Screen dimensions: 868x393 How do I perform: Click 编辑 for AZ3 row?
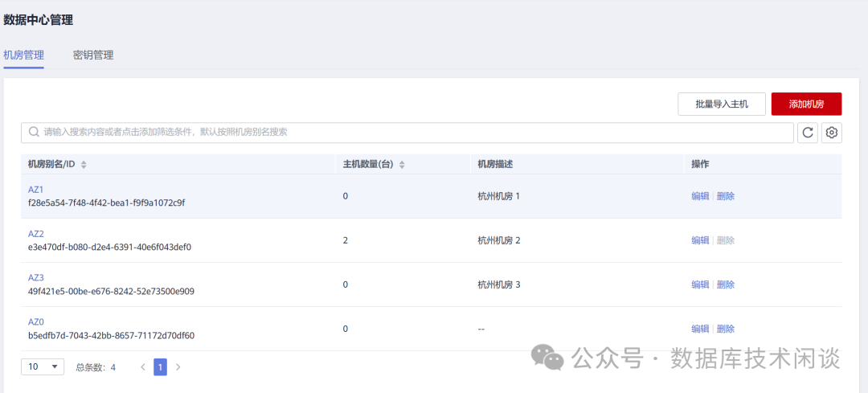(700, 285)
